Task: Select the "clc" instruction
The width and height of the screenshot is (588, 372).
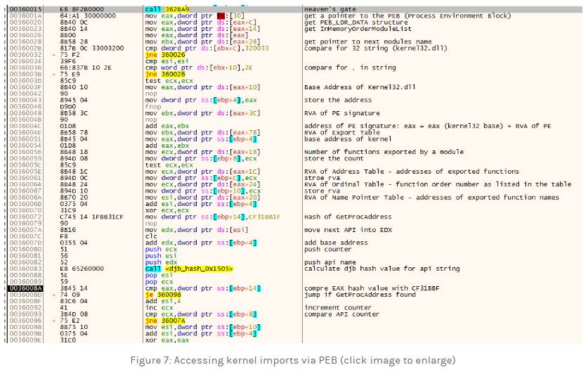Action: point(151,236)
